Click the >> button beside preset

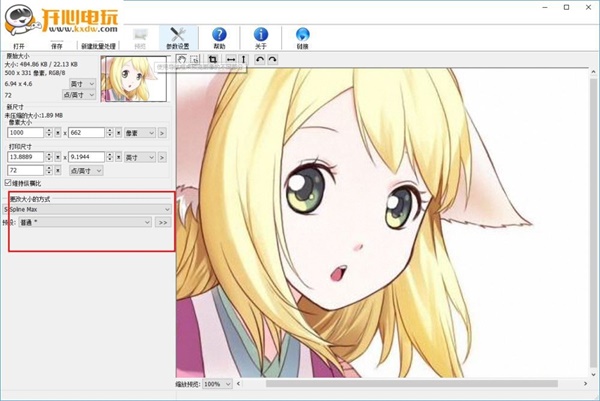click(163, 222)
